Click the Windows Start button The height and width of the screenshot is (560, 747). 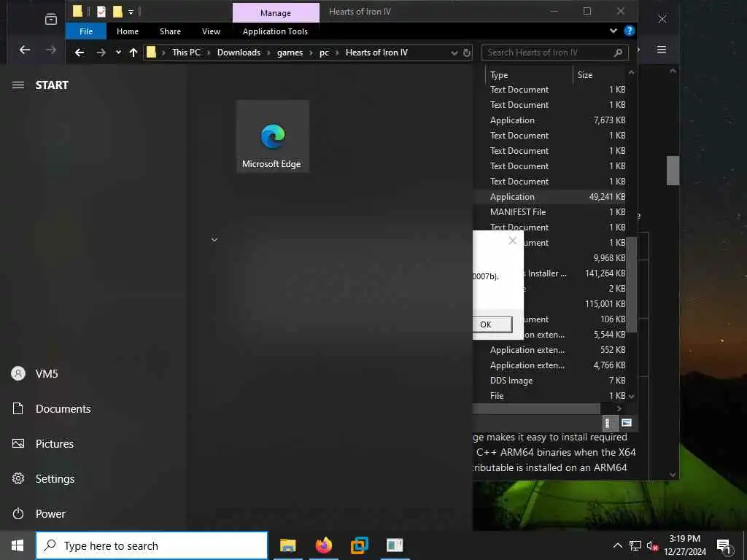pos(18,545)
